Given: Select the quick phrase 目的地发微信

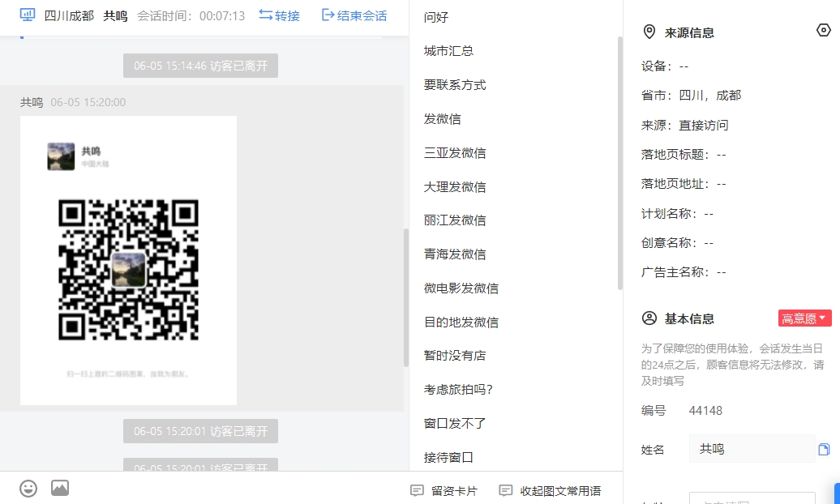Looking at the screenshot, I should coord(461,322).
